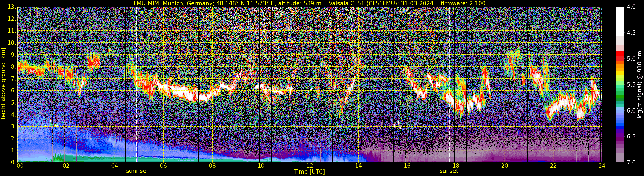The width and height of the screenshot is (644, 176).
Task: Click the time axis tick '00'
Action: click(x=20, y=166)
